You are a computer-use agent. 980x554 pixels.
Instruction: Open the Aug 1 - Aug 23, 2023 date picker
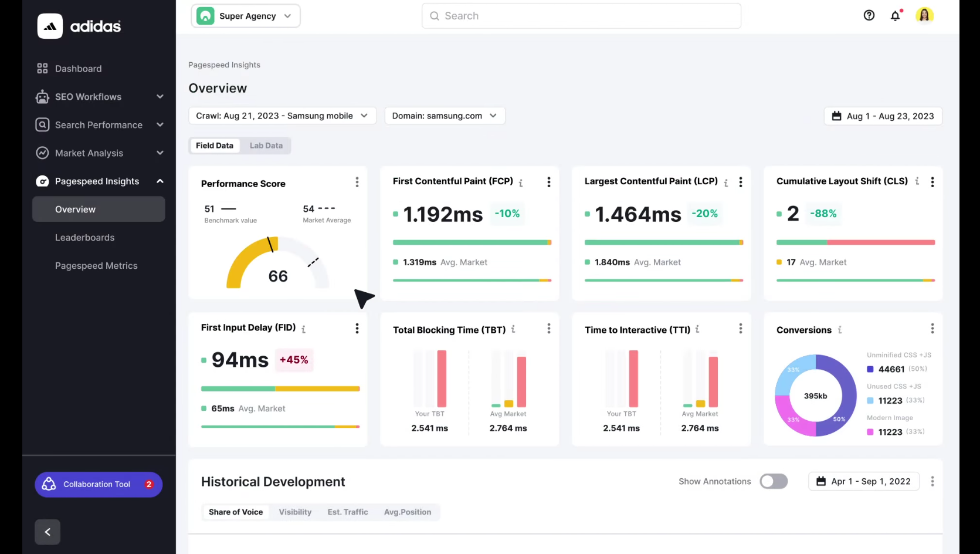pyautogui.click(x=883, y=116)
